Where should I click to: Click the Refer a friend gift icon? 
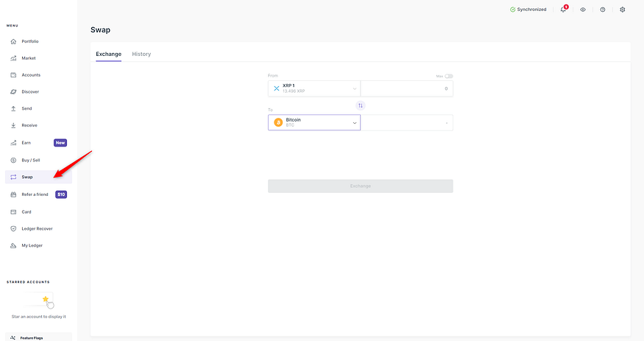(x=13, y=194)
